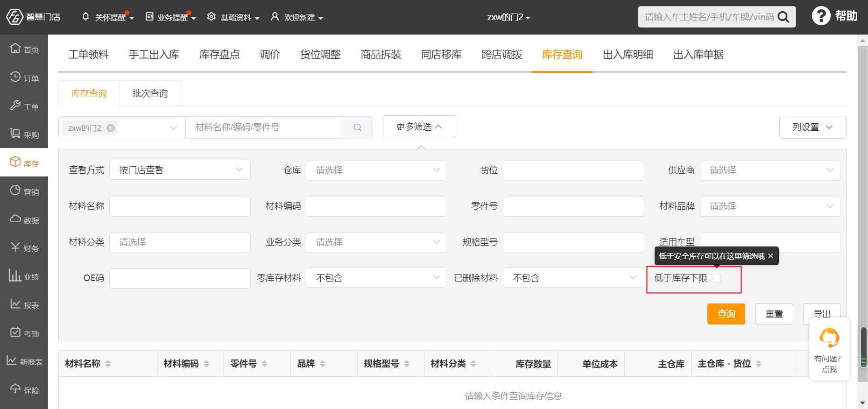Open the 材料品牌 dropdown
This screenshot has width=868, height=409.
click(x=770, y=206)
